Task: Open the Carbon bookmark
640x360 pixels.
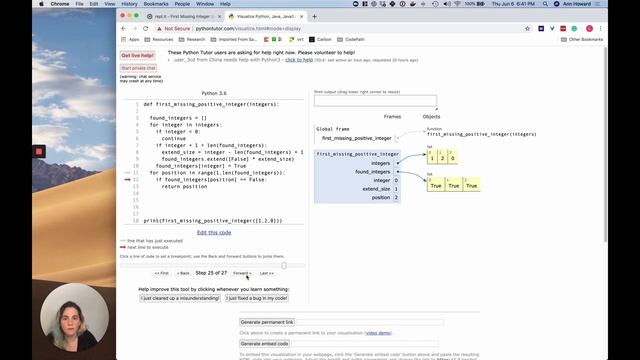Action: (x=320, y=40)
